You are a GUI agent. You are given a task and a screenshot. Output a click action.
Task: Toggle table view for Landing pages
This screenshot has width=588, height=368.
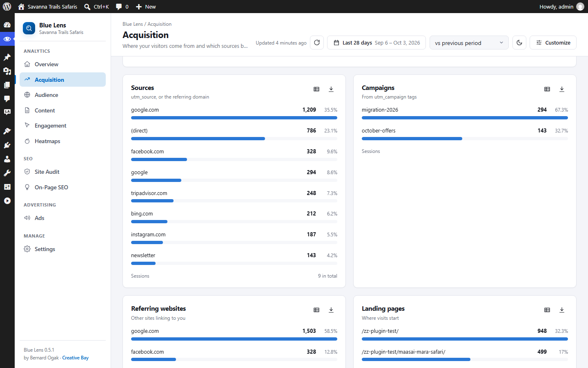pos(547,310)
